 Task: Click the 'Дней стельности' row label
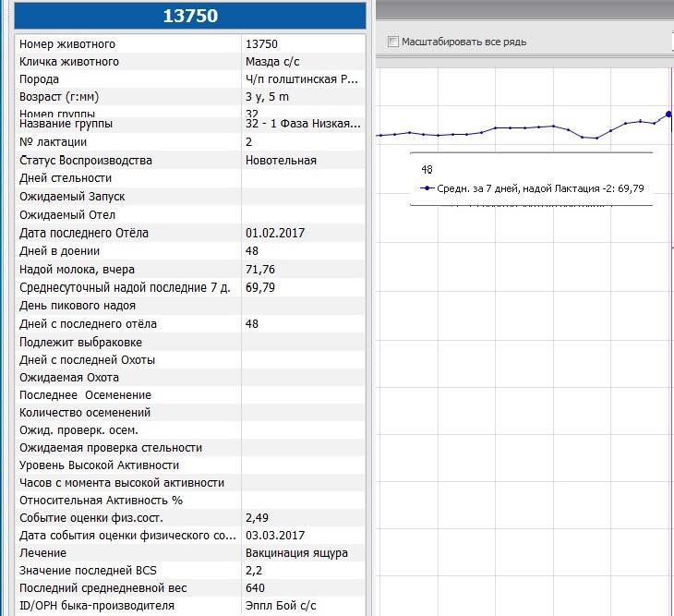point(66,178)
